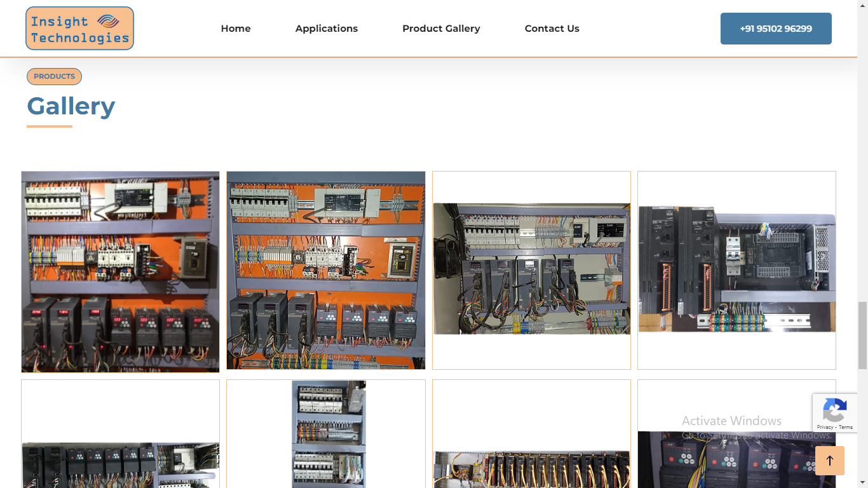
Task: Click the PRODUCTS badge label
Action: (54, 76)
